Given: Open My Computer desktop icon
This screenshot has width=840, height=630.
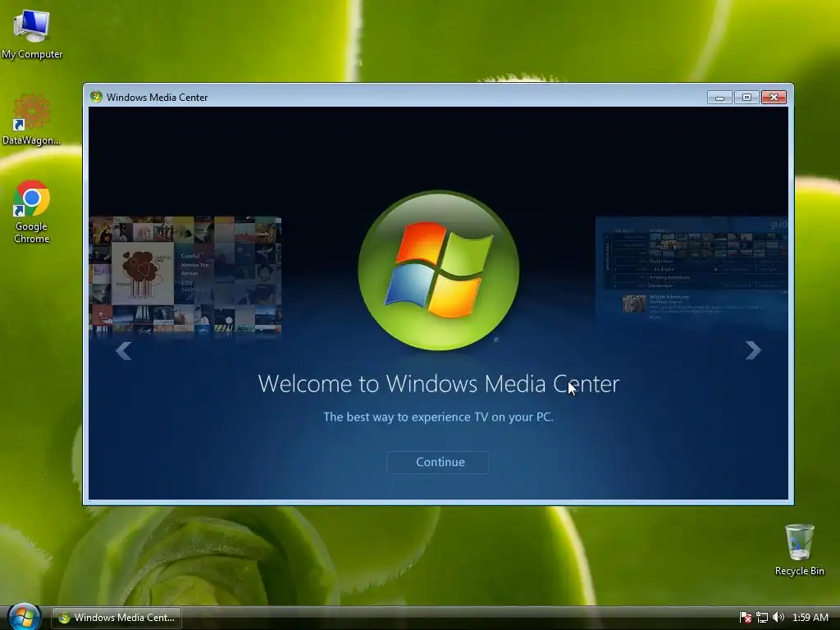Looking at the screenshot, I should pos(32,33).
